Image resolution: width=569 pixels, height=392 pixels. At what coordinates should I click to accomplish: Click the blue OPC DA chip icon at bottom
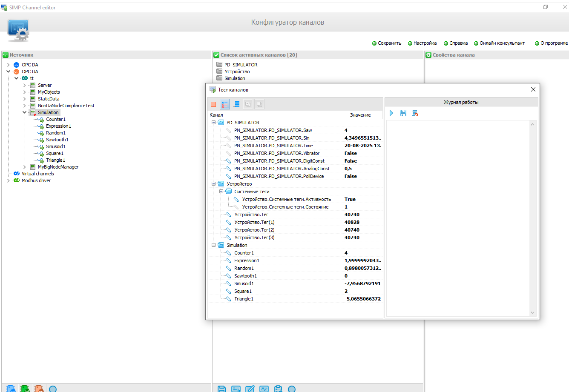pos(11,389)
